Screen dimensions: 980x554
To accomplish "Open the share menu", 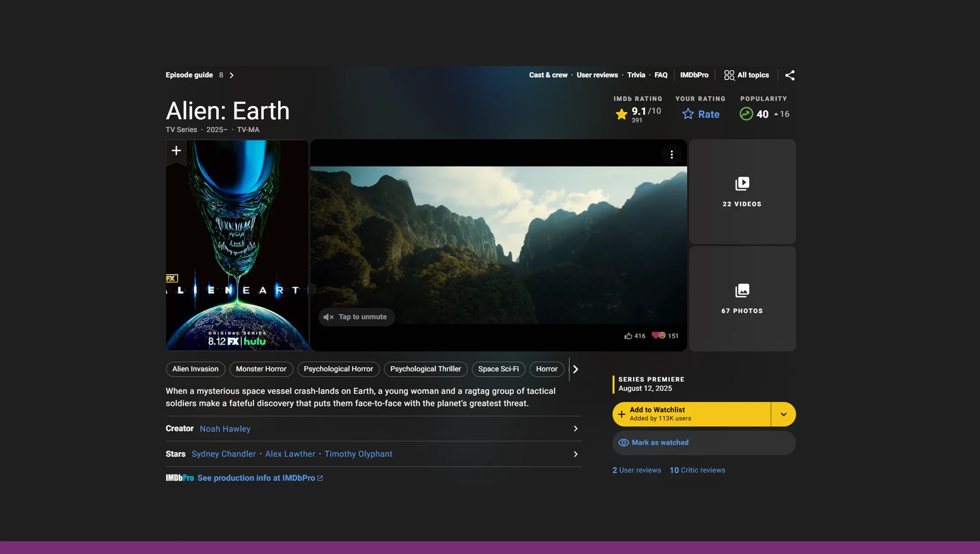I will click(x=790, y=75).
